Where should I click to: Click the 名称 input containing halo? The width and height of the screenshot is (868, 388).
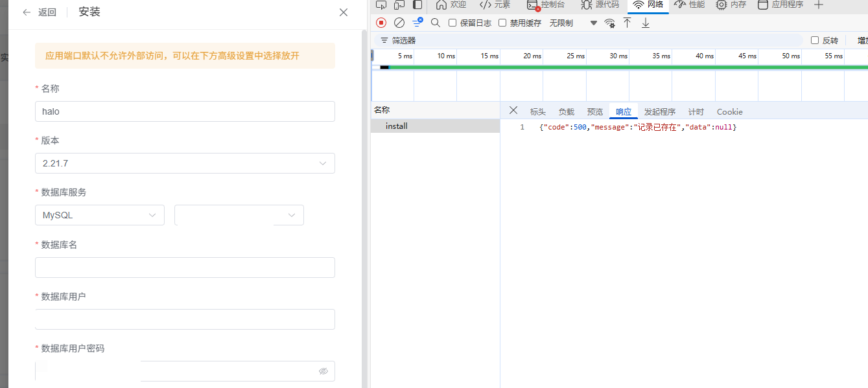pos(185,111)
